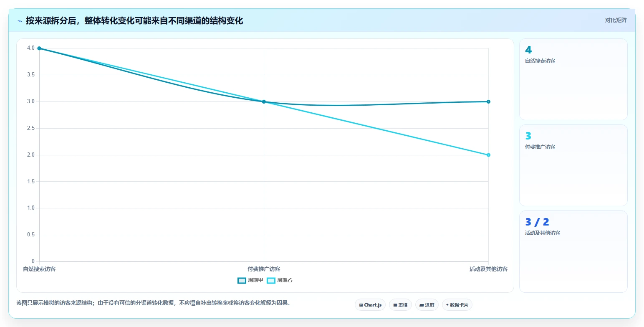Click the 周期乙 point for 活动及其他访客
644x327 pixels.
pyautogui.click(x=488, y=155)
